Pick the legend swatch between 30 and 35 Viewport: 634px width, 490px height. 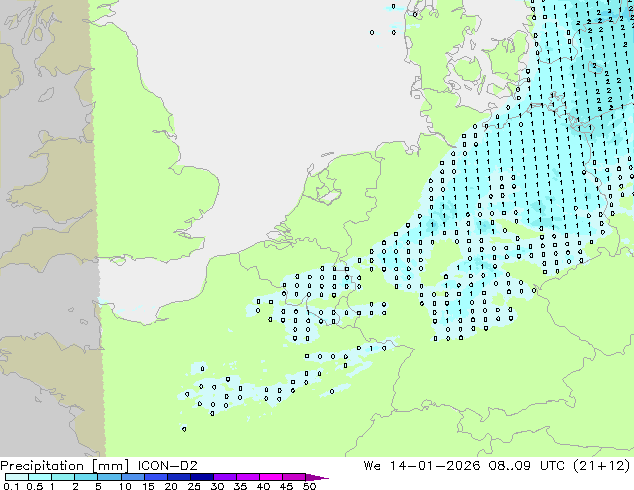coord(224,477)
